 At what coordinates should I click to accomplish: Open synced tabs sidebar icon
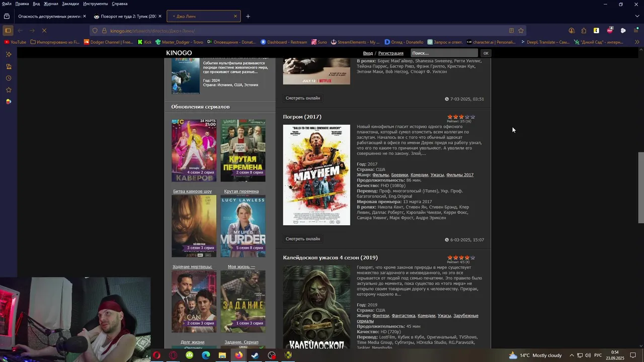(8, 66)
